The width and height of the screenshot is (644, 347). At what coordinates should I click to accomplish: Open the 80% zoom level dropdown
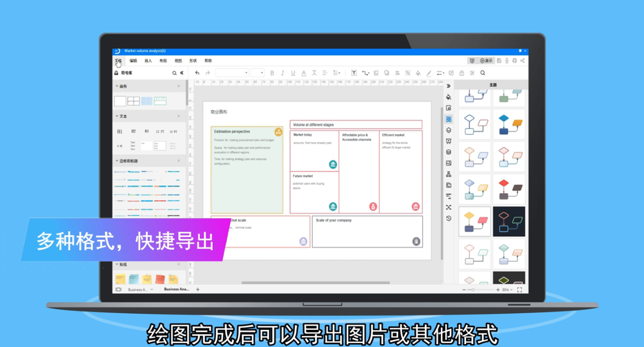[507, 290]
